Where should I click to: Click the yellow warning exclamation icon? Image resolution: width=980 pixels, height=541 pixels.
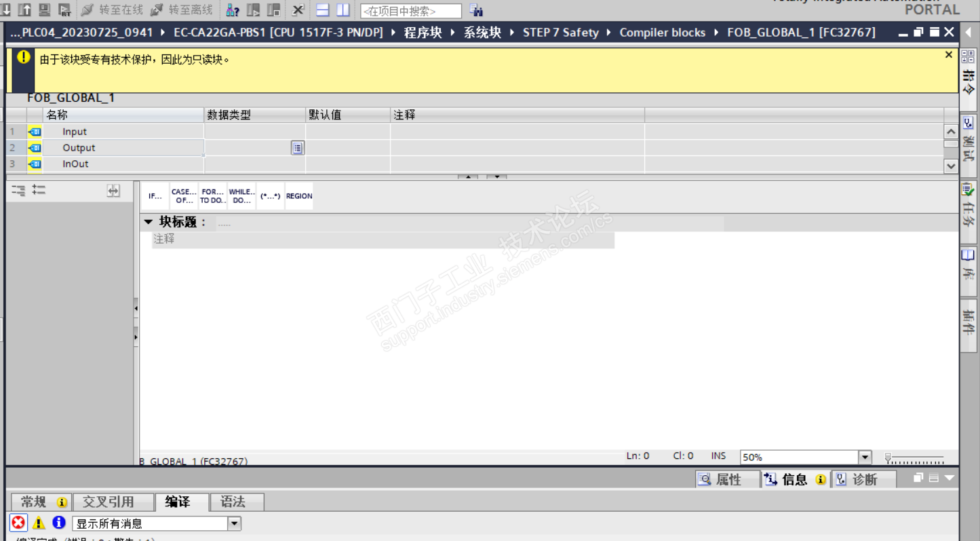[x=24, y=57]
